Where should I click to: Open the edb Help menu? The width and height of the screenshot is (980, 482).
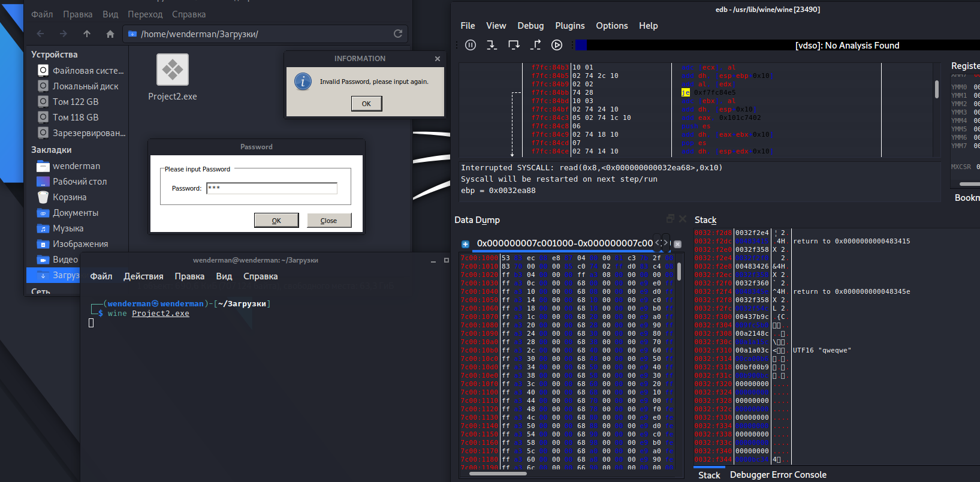[648, 26]
